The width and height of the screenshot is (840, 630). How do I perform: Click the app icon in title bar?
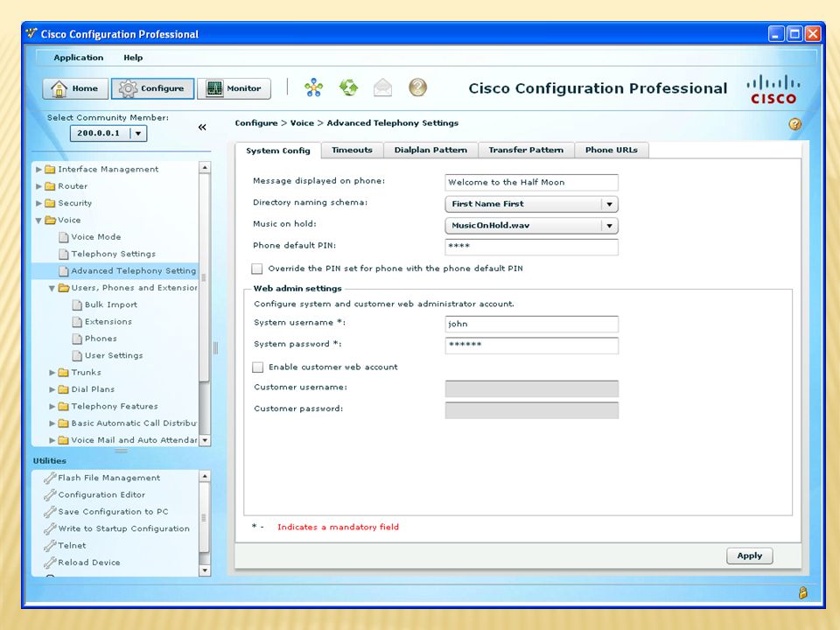(x=31, y=34)
